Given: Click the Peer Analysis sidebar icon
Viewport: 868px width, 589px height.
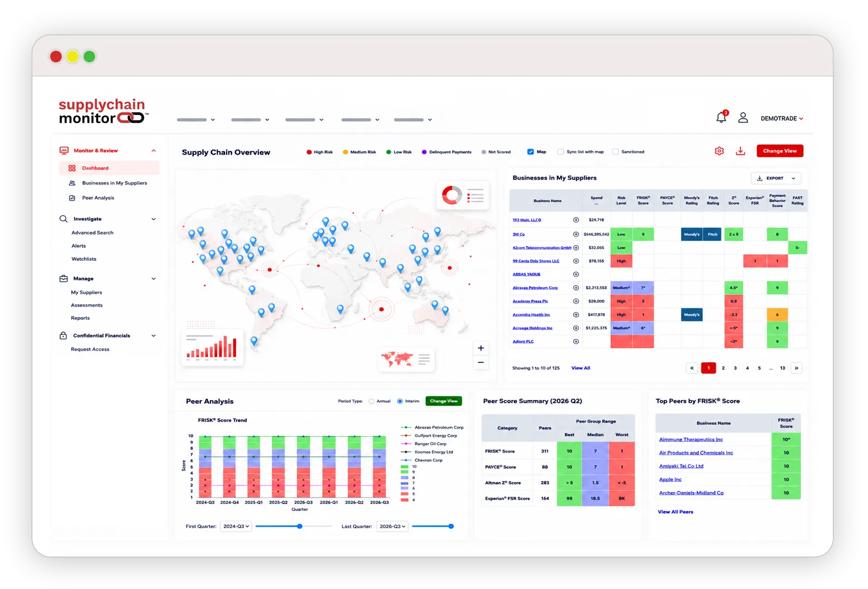Looking at the screenshot, I should pos(72,198).
